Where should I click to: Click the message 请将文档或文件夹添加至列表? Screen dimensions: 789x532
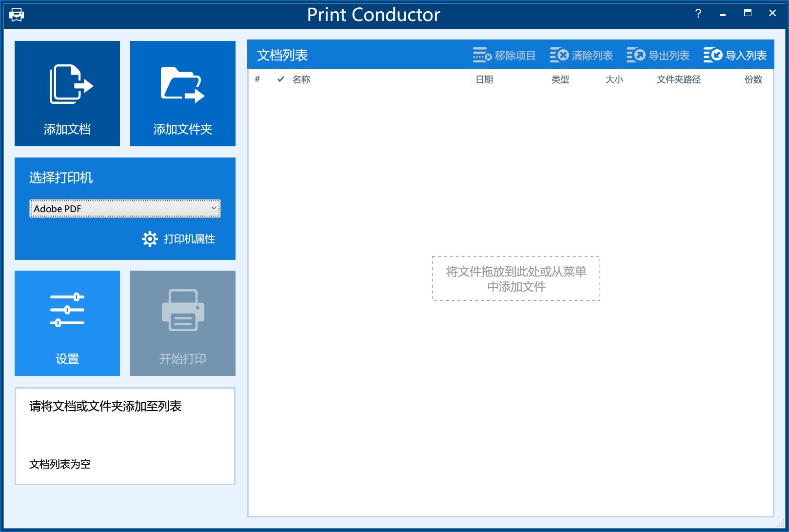point(105,406)
